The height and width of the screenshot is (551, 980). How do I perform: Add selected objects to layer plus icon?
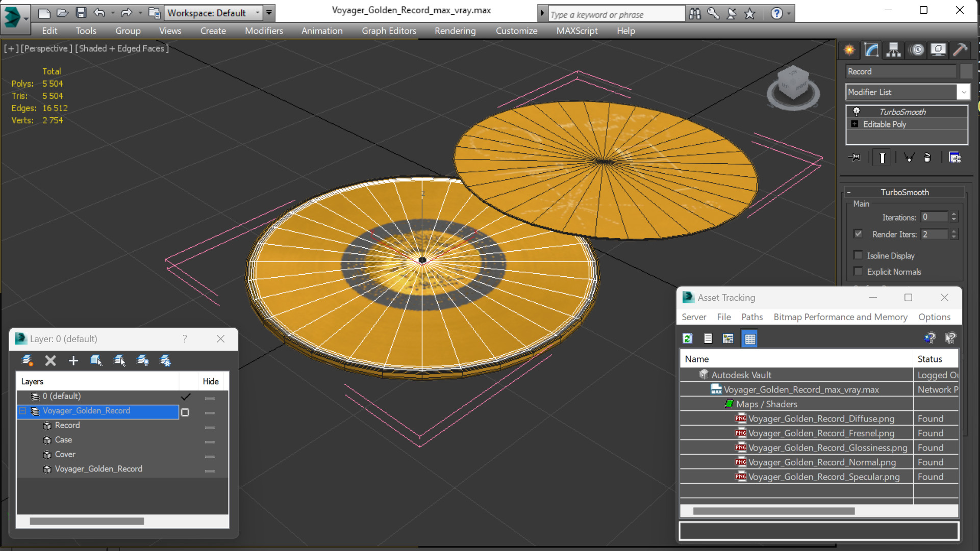coord(73,360)
